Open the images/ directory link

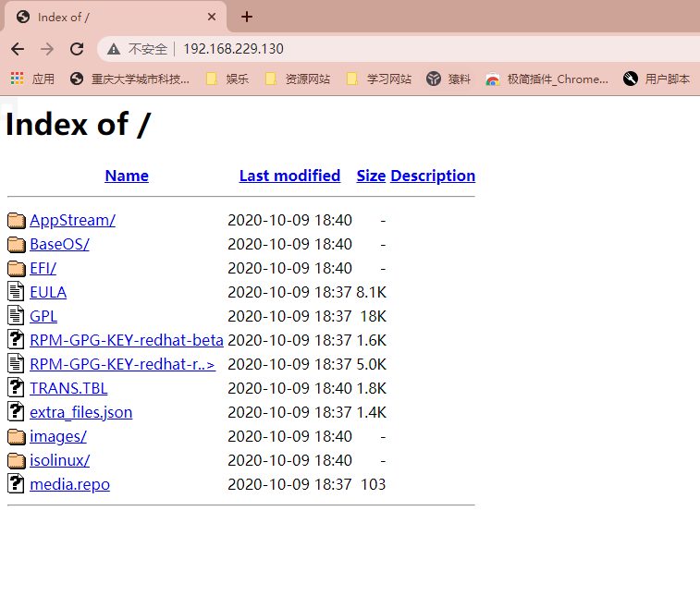coord(58,437)
